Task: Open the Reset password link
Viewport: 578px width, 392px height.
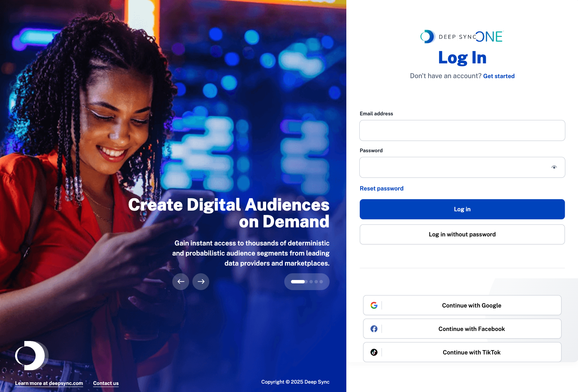Action: click(x=382, y=188)
